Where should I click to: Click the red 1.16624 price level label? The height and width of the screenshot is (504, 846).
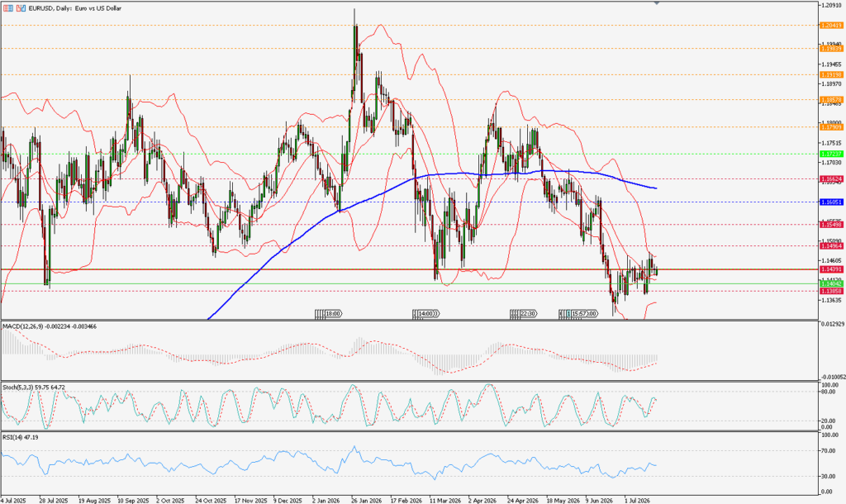click(x=831, y=178)
